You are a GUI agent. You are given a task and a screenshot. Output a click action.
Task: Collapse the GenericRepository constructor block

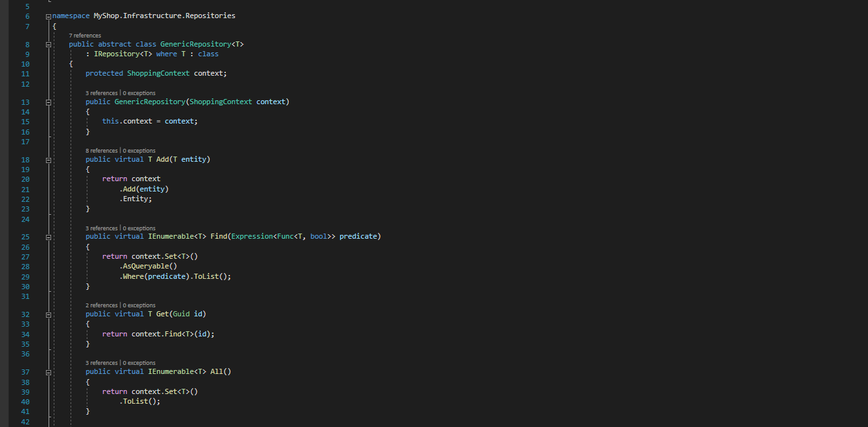pyautogui.click(x=49, y=102)
